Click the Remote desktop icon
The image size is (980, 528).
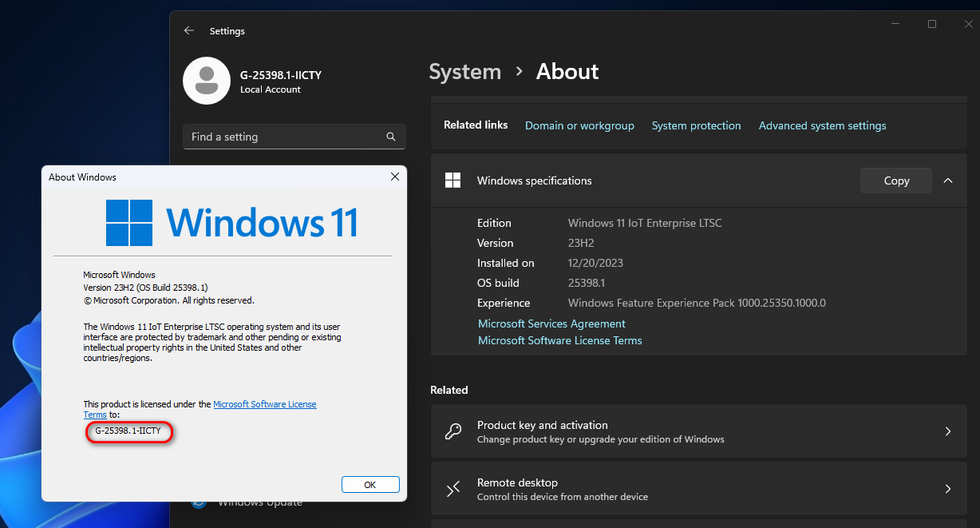pyautogui.click(x=452, y=489)
